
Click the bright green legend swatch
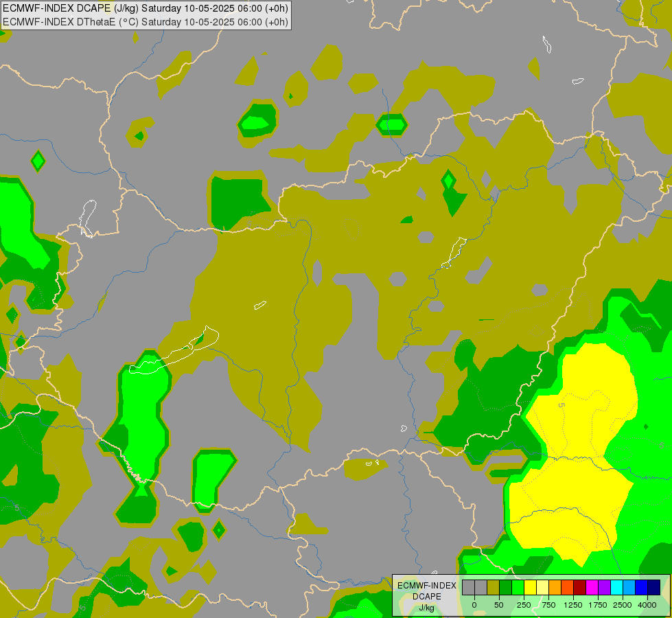tap(518, 587)
